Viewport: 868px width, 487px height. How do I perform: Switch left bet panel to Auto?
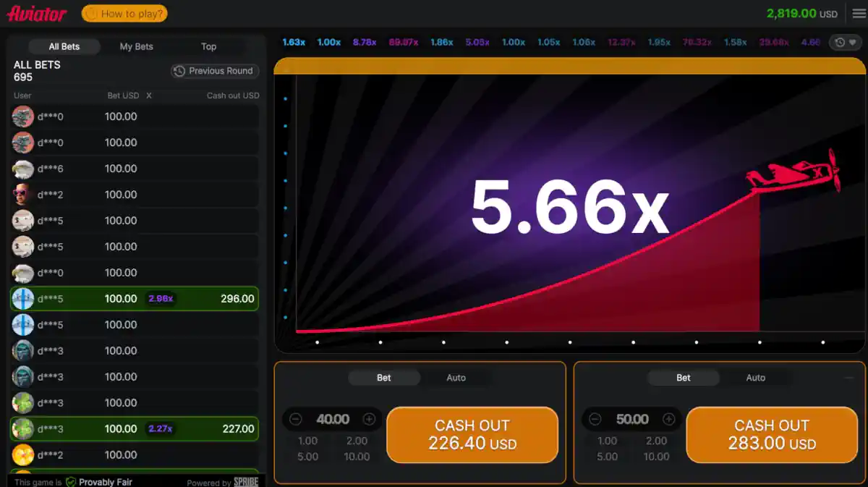point(456,378)
